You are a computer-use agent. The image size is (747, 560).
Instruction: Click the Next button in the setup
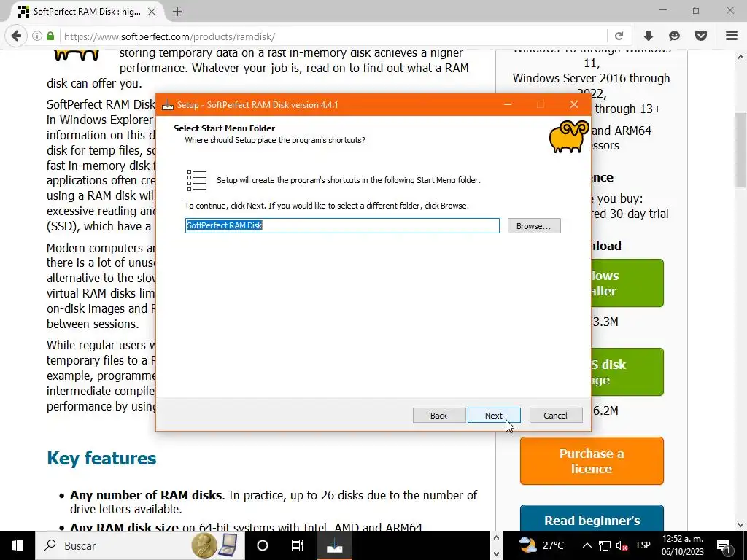[x=494, y=415]
